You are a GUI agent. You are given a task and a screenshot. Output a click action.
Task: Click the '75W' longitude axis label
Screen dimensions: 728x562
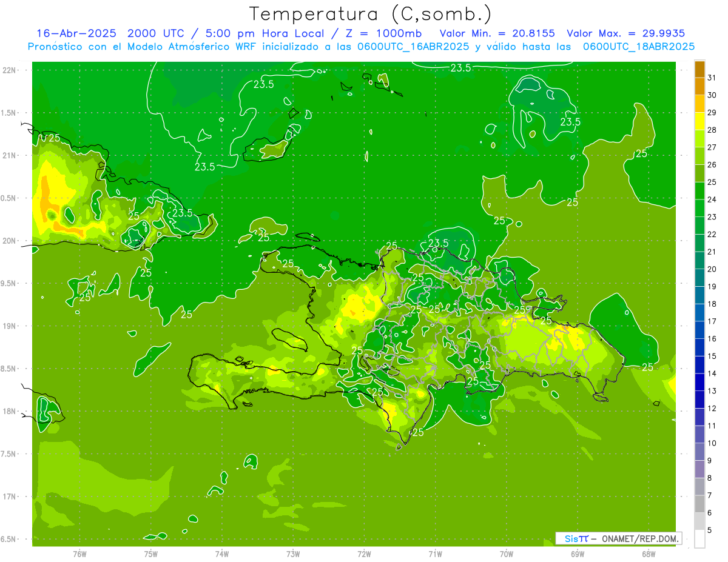coord(151,554)
